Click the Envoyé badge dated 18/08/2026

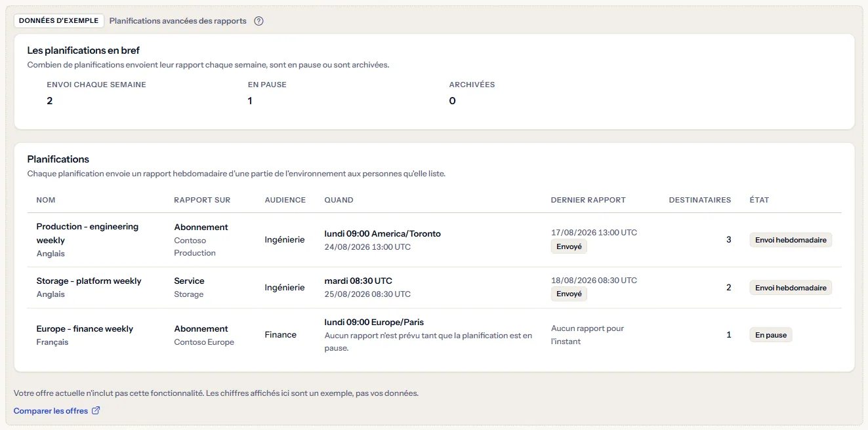pos(569,294)
